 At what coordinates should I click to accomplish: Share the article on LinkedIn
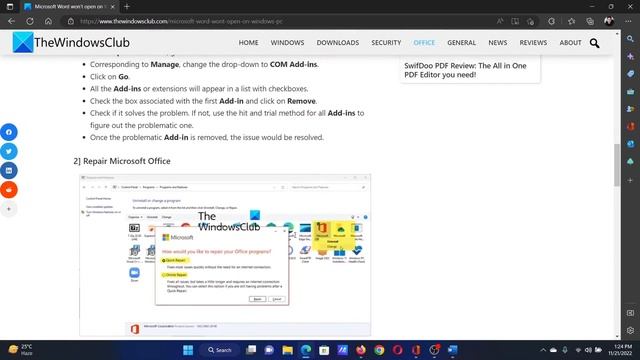point(9,171)
